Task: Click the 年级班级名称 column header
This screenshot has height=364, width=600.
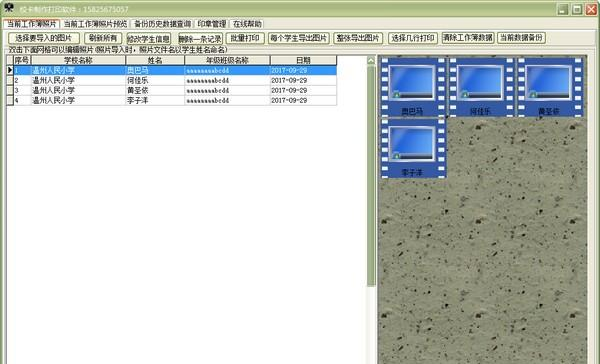Action: coord(227,60)
